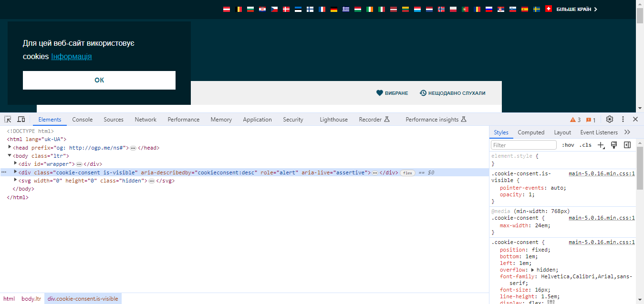644x304 pixels.
Task: Expand the head element in DOM tree
Action: 10,147
